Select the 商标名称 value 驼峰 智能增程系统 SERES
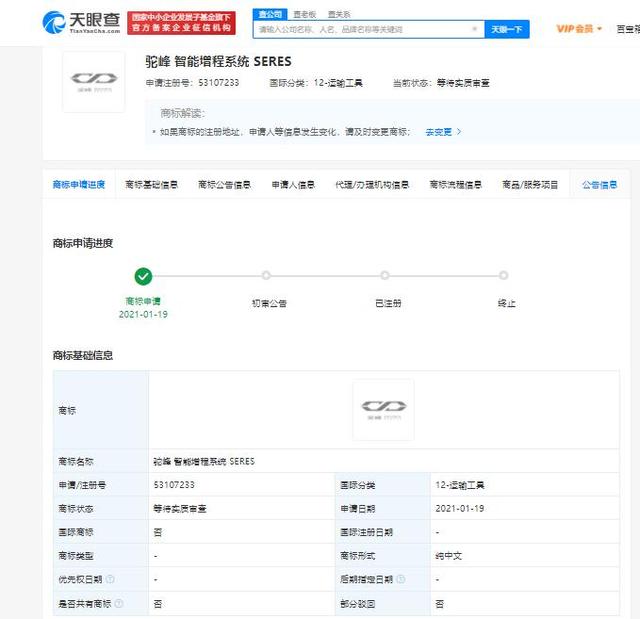The height and width of the screenshot is (619, 640). (204, 461)
